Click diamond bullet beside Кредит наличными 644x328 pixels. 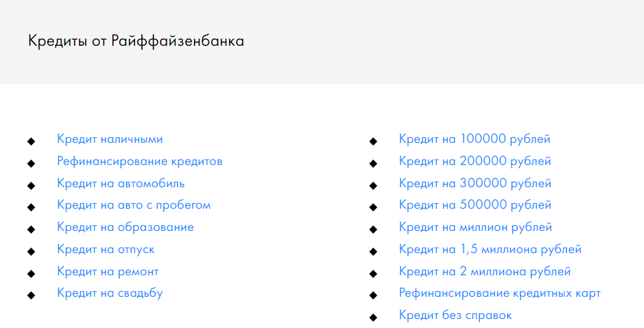pyautogui.click(x=30, y=141)
